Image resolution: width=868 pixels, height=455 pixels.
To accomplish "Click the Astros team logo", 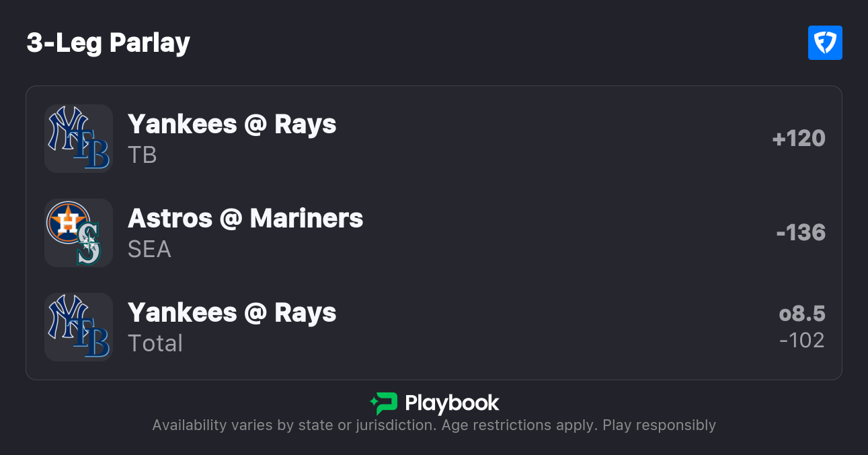I will (x=67, y=222).
